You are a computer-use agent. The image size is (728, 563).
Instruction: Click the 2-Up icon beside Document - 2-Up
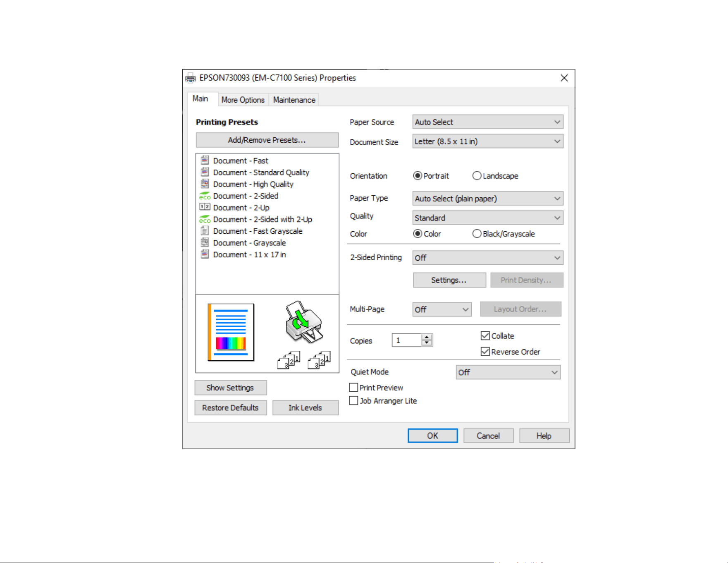205,207
